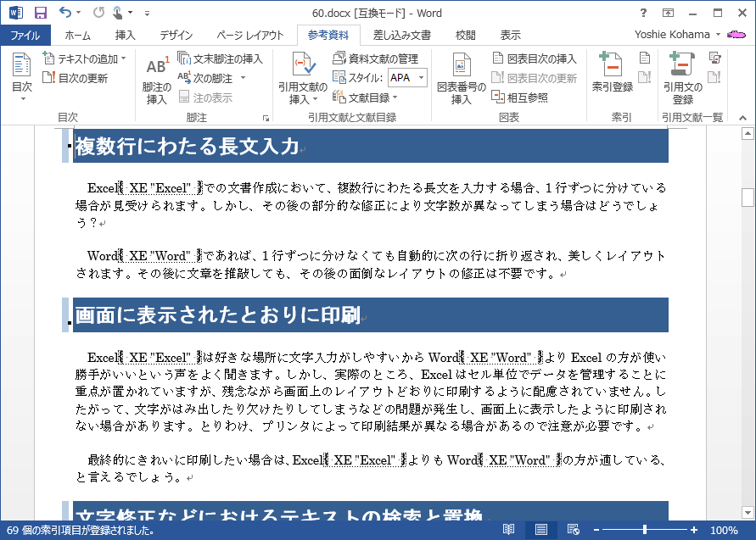The width and height of the screenshot is (756, 540).
Task: Open ribbon display options icon
Action: 668,13
